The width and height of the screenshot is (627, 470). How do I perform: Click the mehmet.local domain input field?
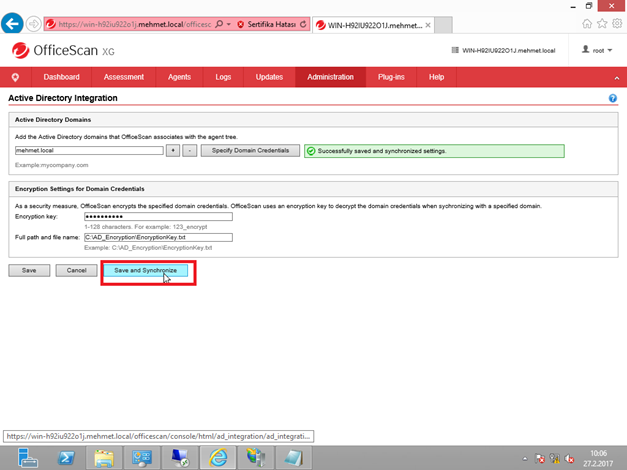(89, 151)
